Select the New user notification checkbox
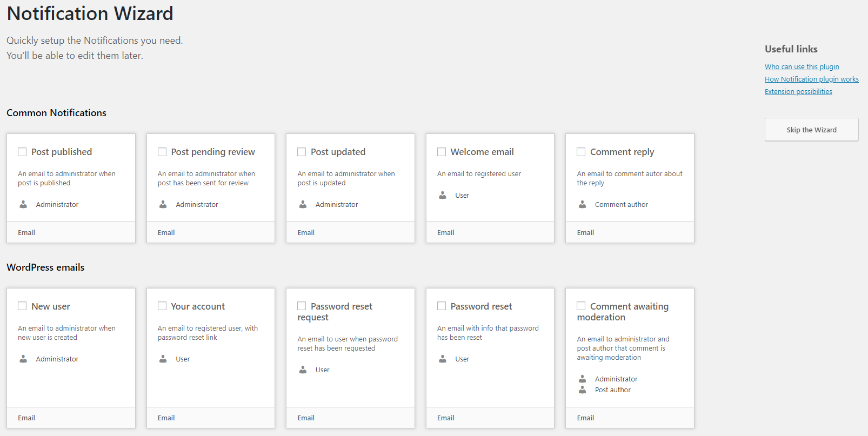 pos(22,306)
